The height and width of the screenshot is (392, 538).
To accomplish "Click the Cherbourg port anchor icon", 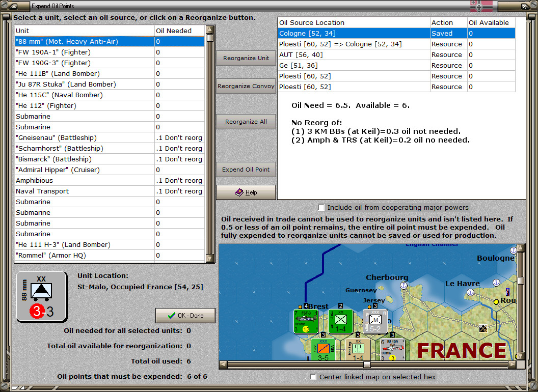I will pyautogui.click(x=404, y=285).
